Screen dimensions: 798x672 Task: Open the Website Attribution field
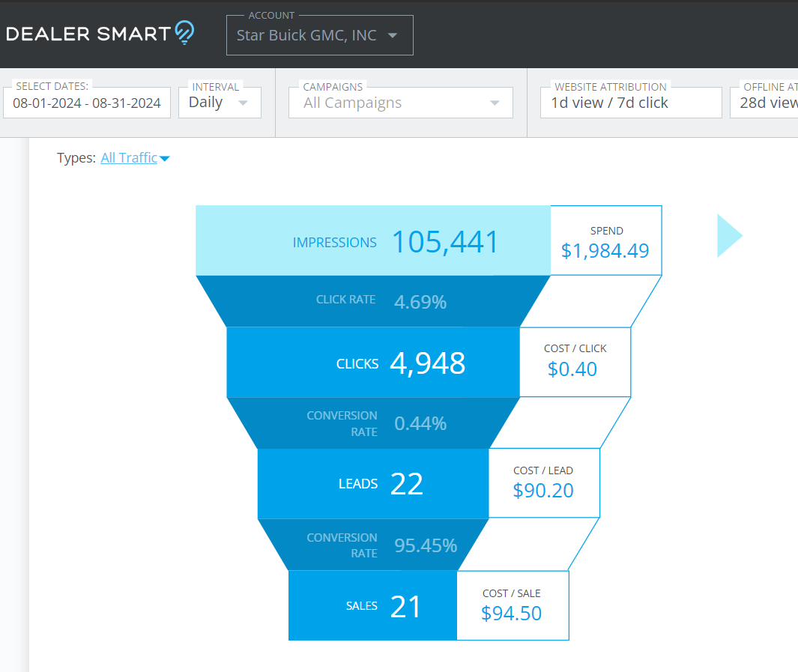coord(630,103)
